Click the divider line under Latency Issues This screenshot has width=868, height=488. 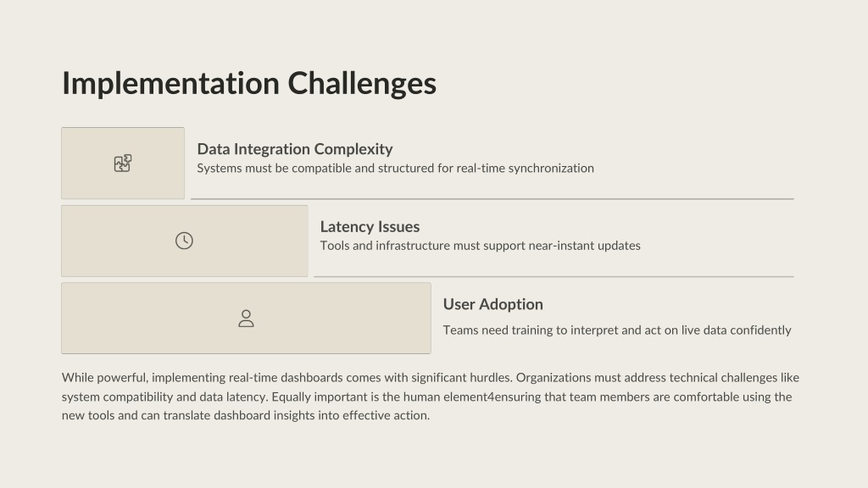coord(554,276)
